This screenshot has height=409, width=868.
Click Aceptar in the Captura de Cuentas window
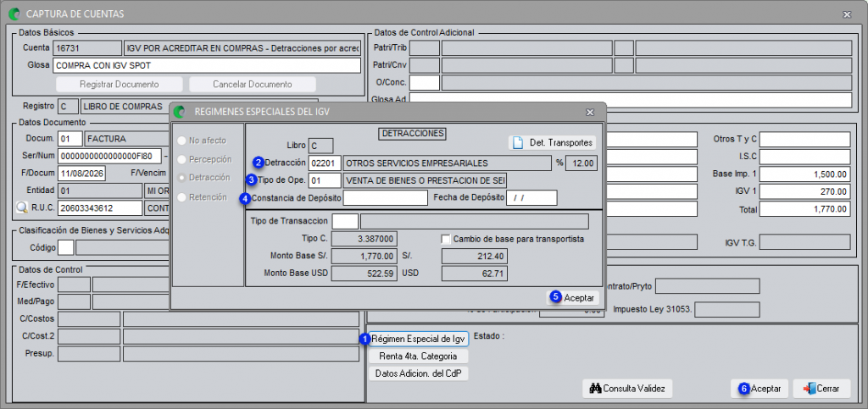(760, 389)
